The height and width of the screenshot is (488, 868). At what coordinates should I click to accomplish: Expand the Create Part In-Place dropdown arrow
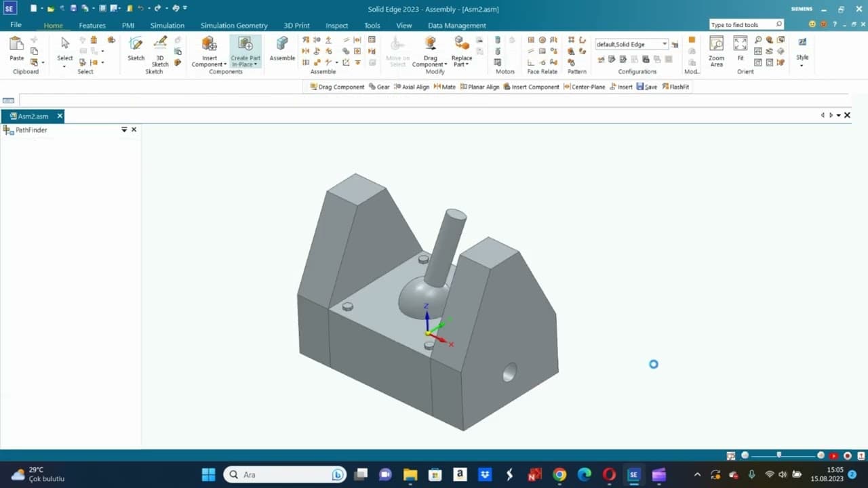click(256, 65)
